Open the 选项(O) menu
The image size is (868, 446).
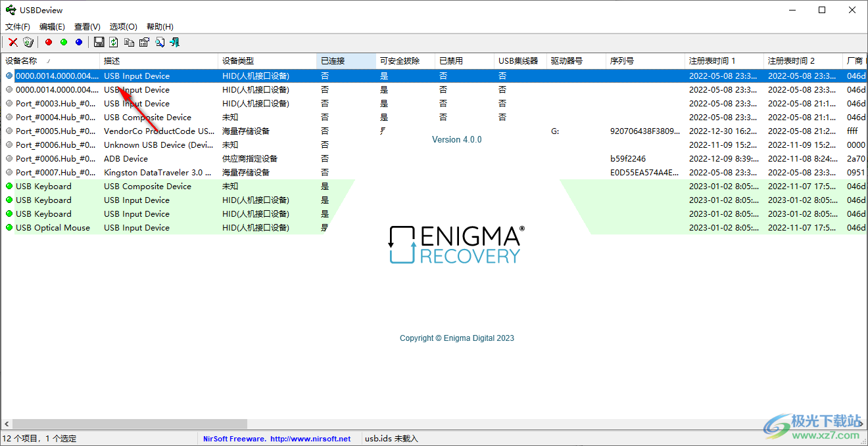coord(122,26)
